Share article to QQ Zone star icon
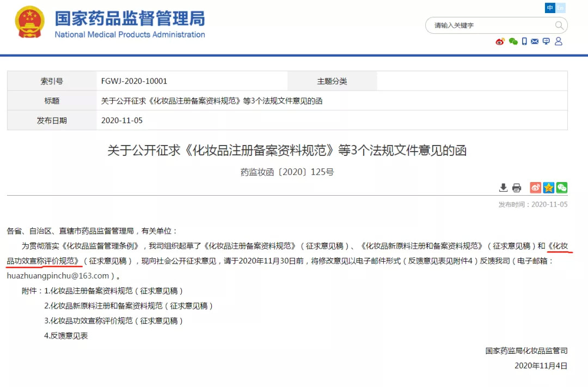The height and width of the screenshot is (387, 588). point(549,188)
